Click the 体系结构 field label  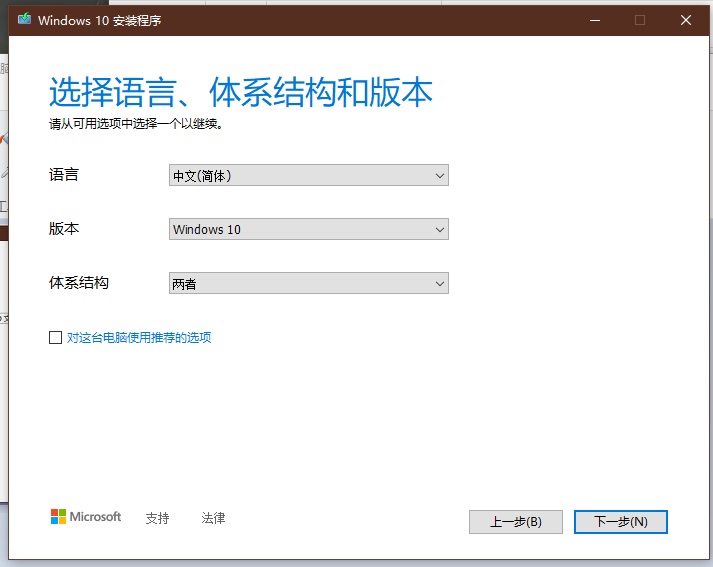point(79,282)
